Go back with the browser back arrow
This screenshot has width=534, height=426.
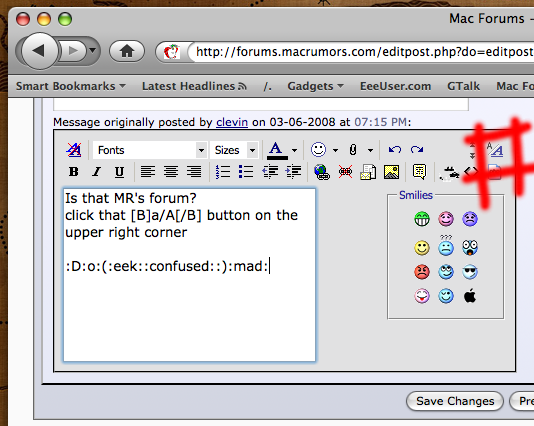click(x=40, y=51)
